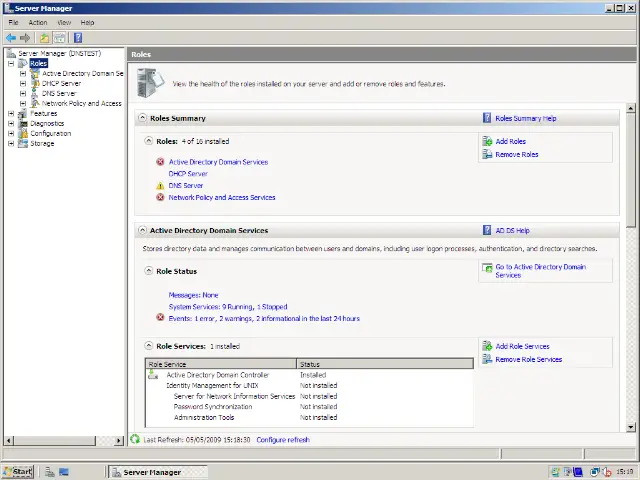Click the vertical scrollbar up arrow
This screenshot has width=640, height=480.
pos(631,108)
